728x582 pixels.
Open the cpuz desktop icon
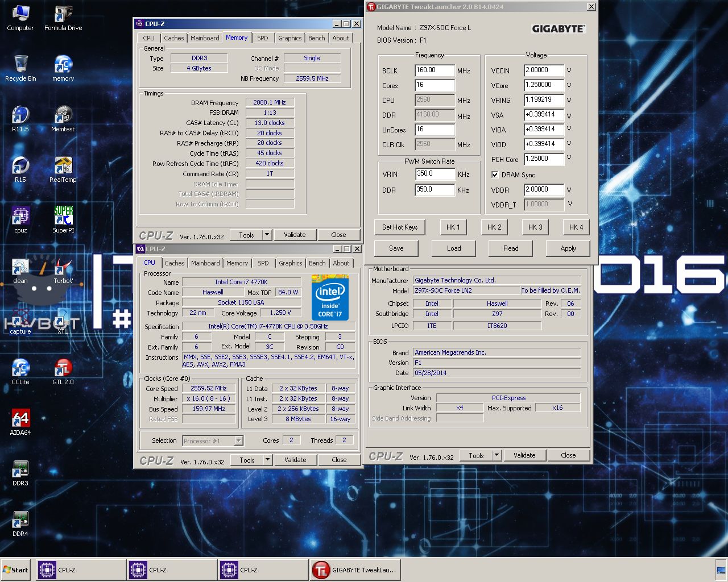coord(20,220)
